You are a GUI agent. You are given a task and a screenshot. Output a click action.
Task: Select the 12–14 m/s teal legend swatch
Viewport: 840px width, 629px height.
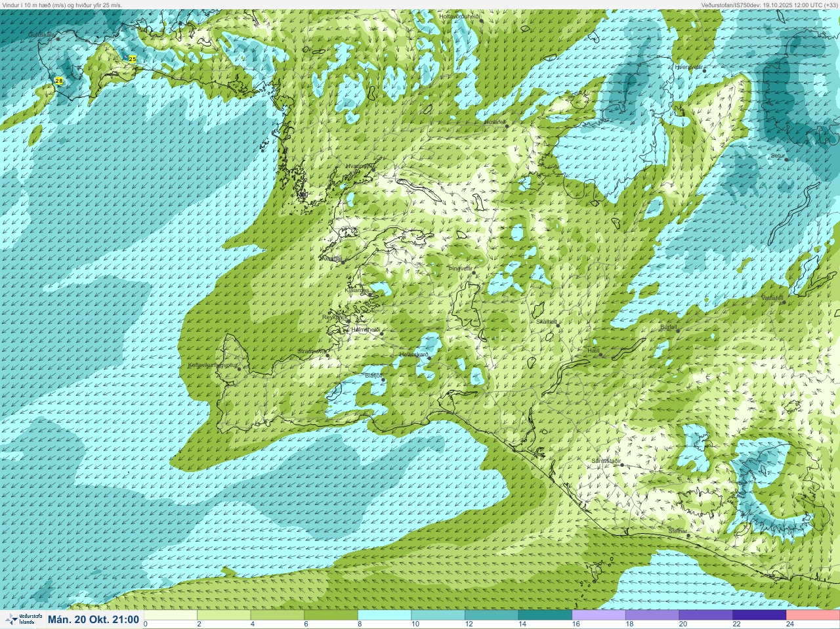(492, 615)
